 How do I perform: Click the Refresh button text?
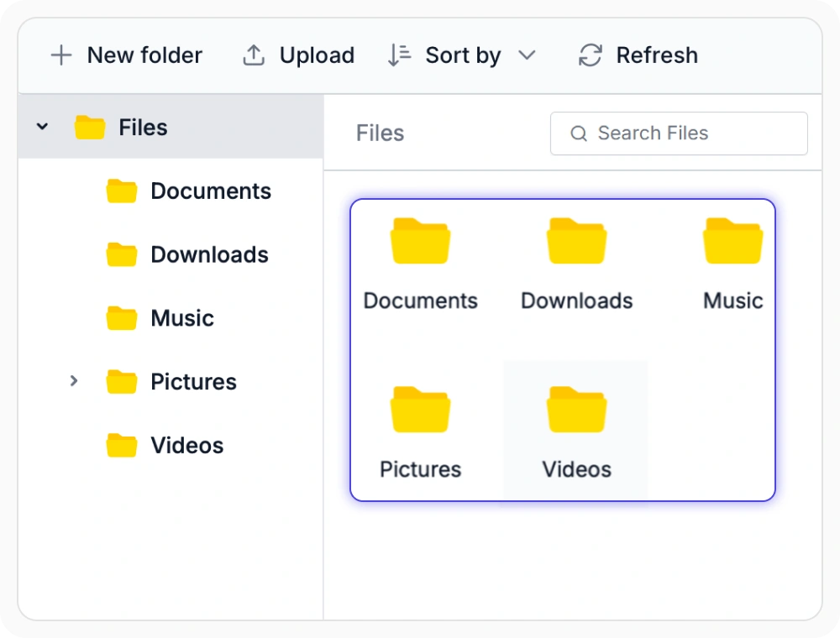(658, 55)
